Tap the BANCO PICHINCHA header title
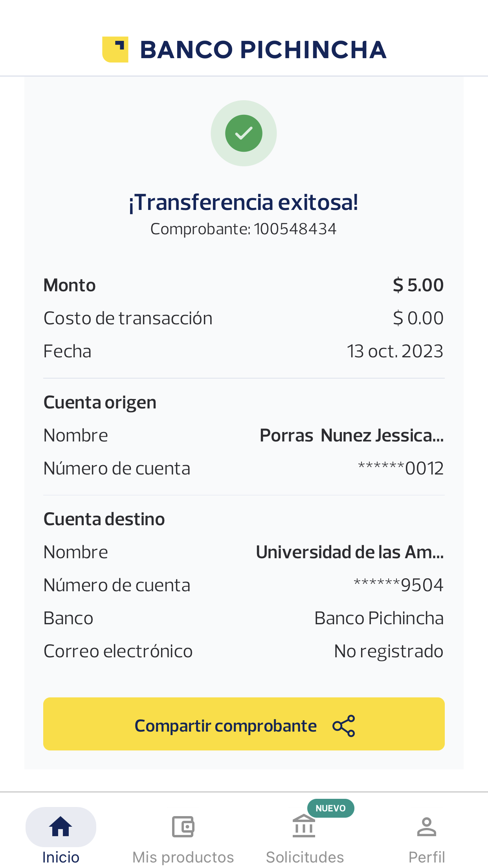 tap(263, 50)
